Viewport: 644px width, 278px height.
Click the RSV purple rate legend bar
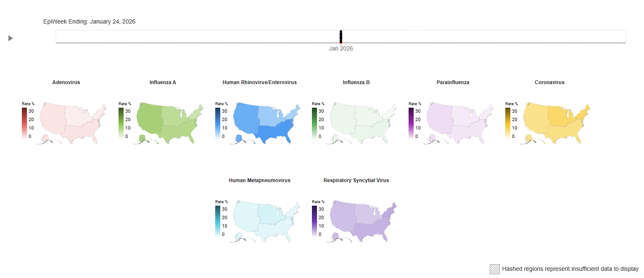314,221
